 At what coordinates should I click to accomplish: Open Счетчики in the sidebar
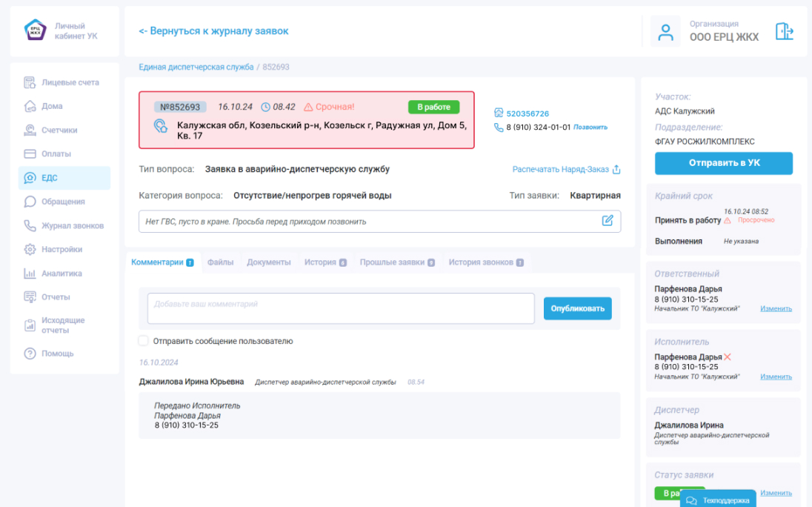pos(59,130)
